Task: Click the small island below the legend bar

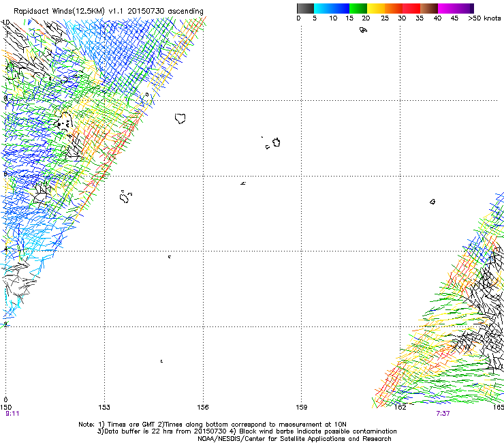Action: tap(363, 30)
